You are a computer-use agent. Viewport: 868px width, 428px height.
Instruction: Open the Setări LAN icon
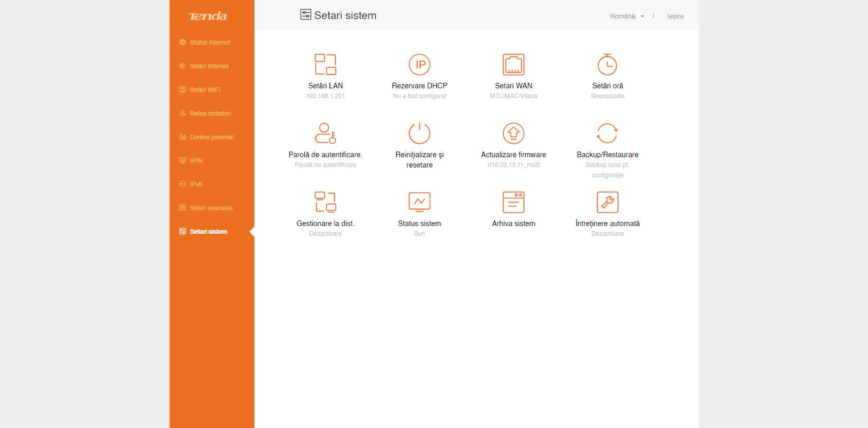coord(325,65)
